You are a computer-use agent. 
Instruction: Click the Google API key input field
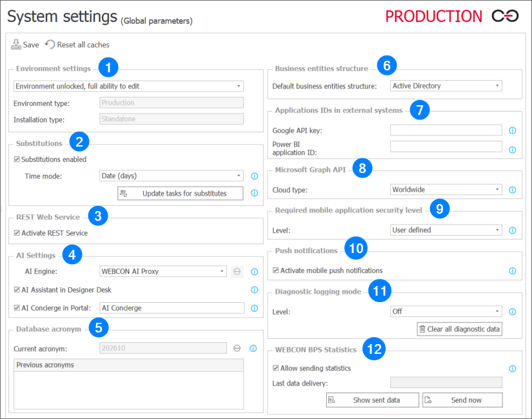point(446,130)
